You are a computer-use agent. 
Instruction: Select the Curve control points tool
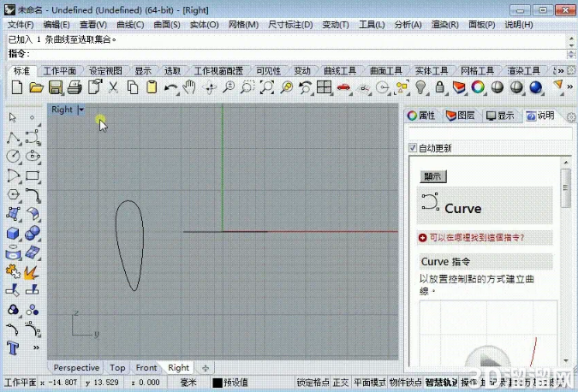(x=33, y=137)
